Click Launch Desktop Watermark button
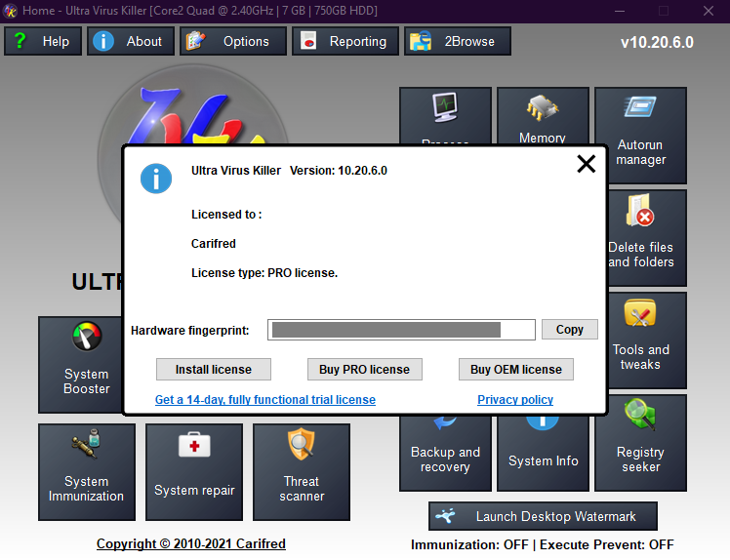 click(x=543, y=516)
